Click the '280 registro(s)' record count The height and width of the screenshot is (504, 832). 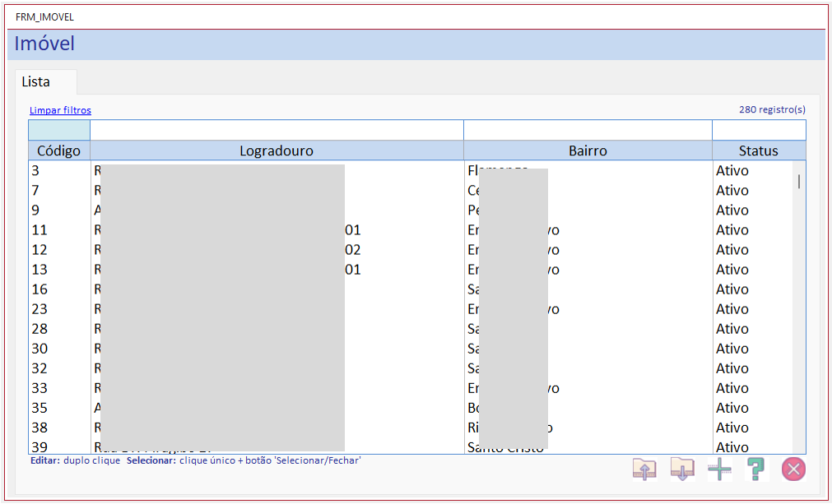[772, 109]
